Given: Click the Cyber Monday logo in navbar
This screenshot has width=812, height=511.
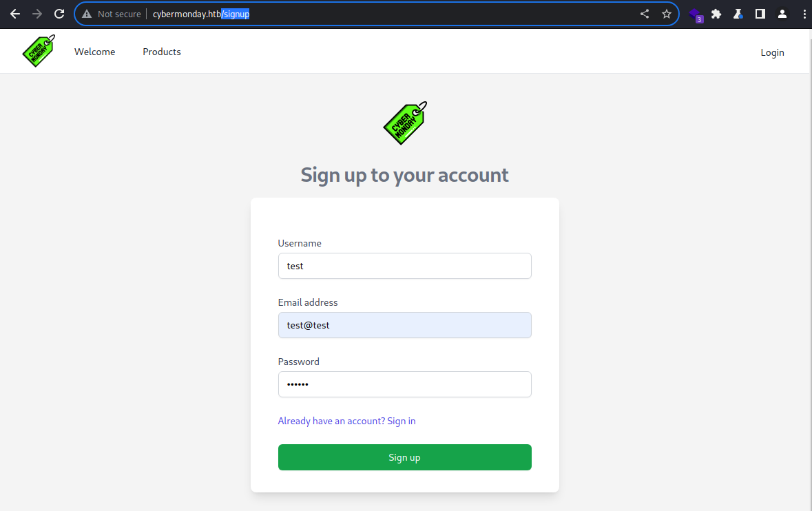Looking at the screenshot, I should pos(39,51).
